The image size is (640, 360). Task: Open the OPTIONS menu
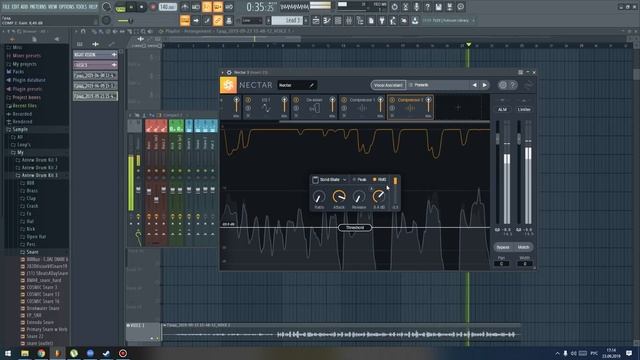click(x=67, y=7)
